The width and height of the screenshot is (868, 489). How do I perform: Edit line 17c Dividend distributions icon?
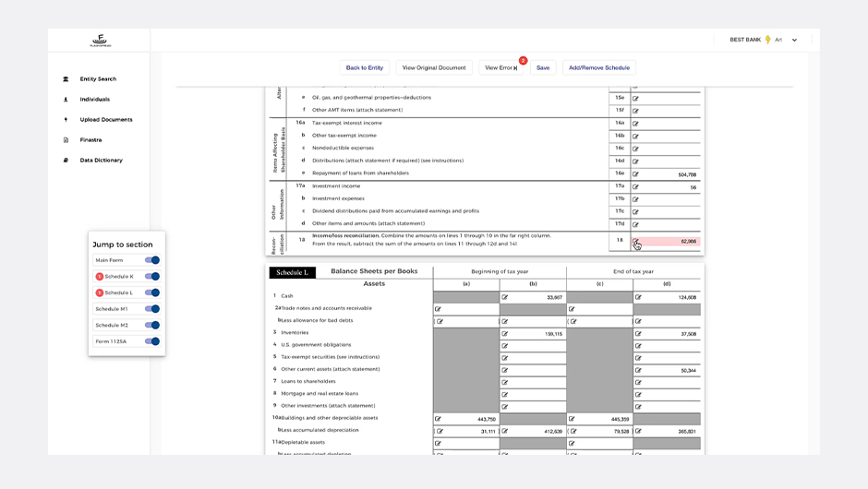point(635,212)
